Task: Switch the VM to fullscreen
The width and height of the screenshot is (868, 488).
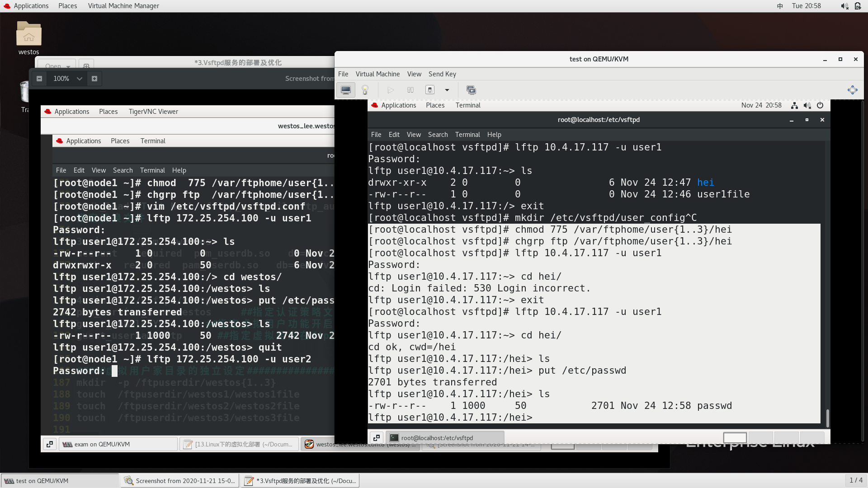Action: tap(852, 90)
